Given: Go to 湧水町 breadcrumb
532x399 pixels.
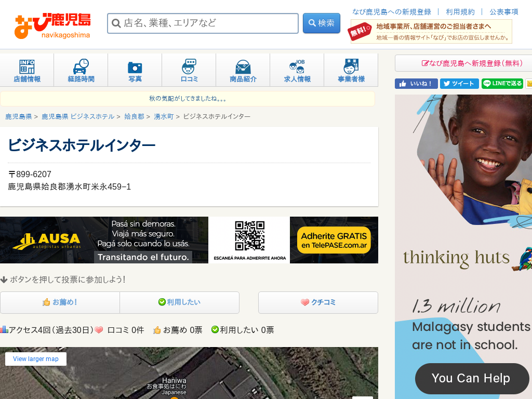Looking at the screenshot, I should click(x=164, y=117).
